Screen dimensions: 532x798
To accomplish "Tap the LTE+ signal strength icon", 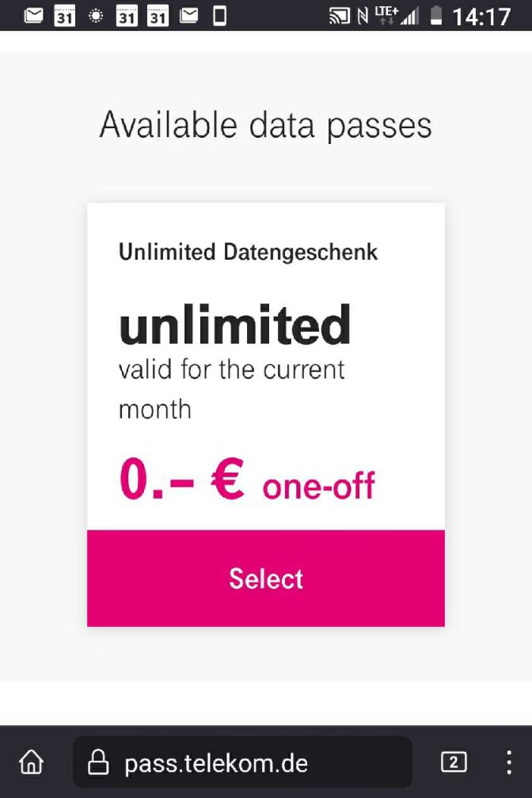I will pos(397,16).
